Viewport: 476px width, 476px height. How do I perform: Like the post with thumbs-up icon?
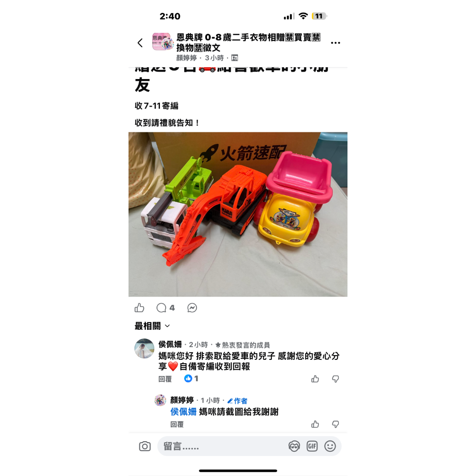(139, 307)
